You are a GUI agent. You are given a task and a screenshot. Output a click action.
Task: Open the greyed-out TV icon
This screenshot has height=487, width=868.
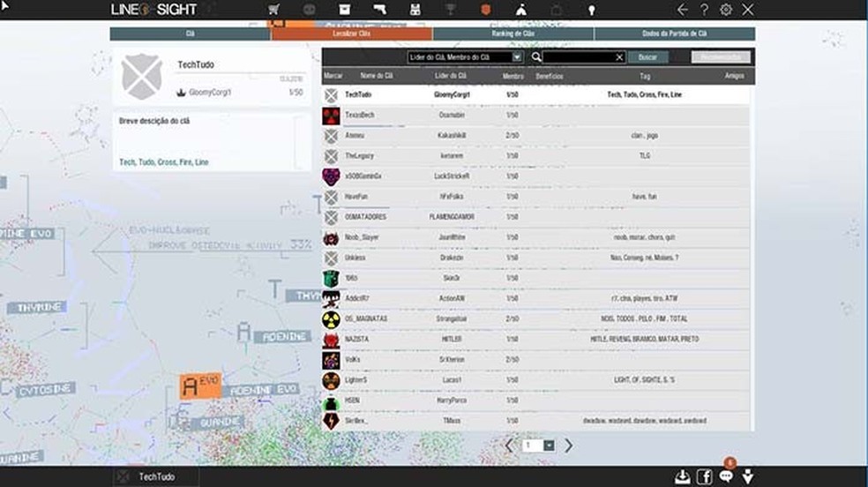tap(557, 10)
